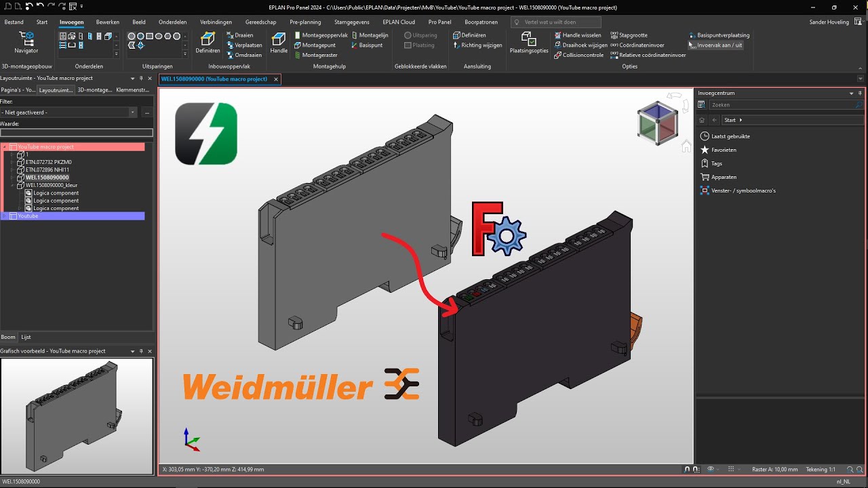The image size is (868, 488).
Task: Expand the Youtube project node
Action: click(x=5, y=216)
